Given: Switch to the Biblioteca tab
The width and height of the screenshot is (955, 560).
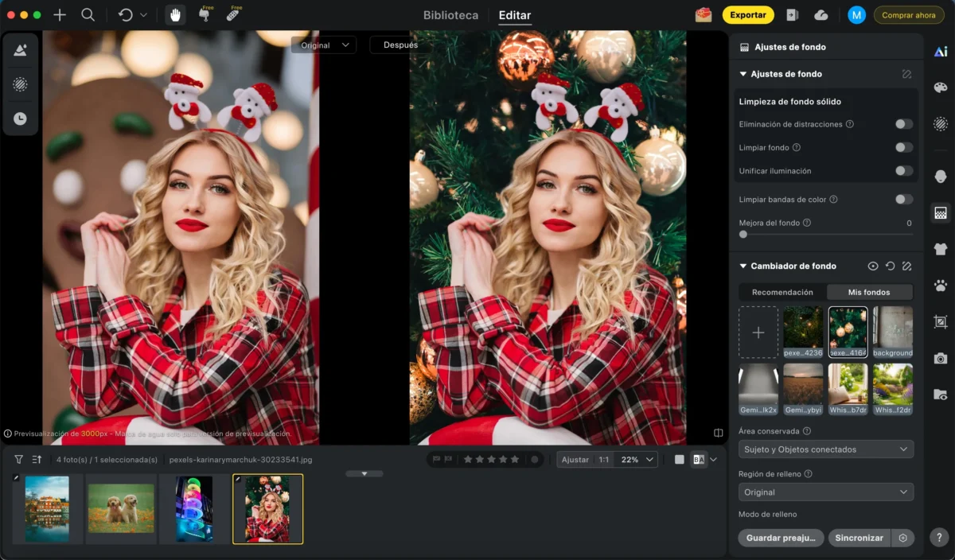Looking at the screenshot, I should (450, 15).
